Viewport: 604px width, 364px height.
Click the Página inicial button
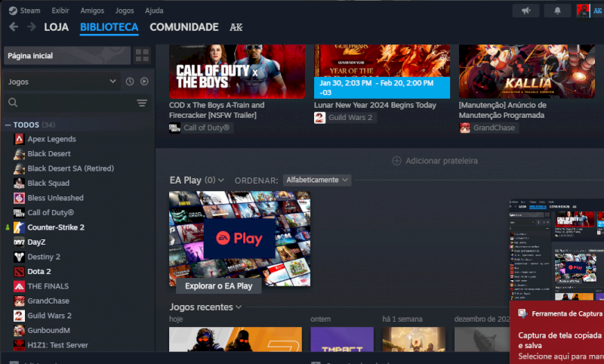67,55
